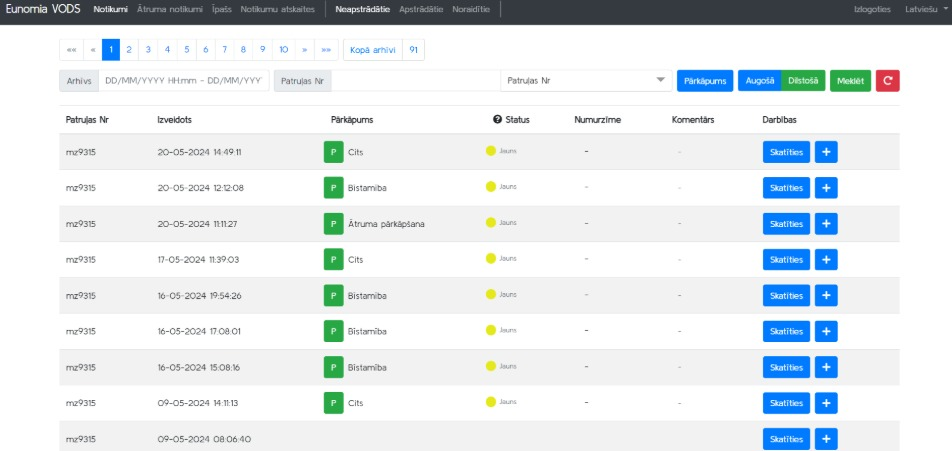Go to page 2 in pagination
This screenshot has height=451, width=952.
tap(129, 50)
